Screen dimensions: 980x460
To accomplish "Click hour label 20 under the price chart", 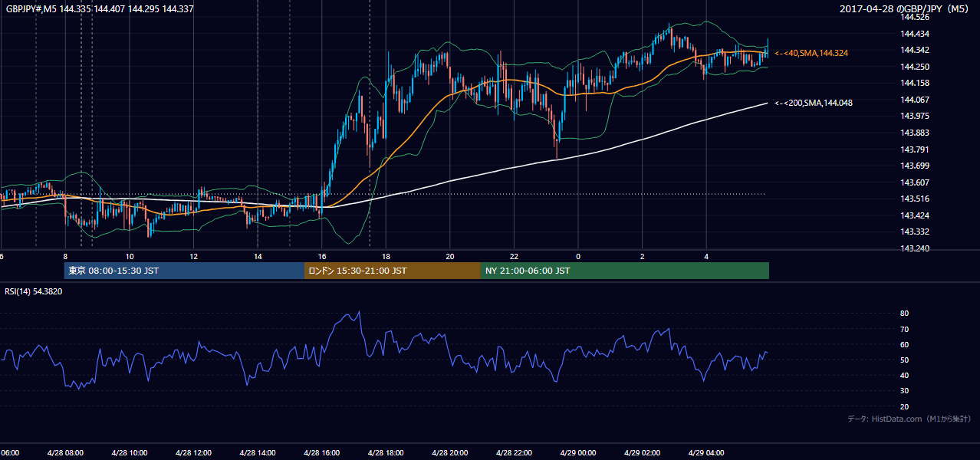I will pos(449,256).
